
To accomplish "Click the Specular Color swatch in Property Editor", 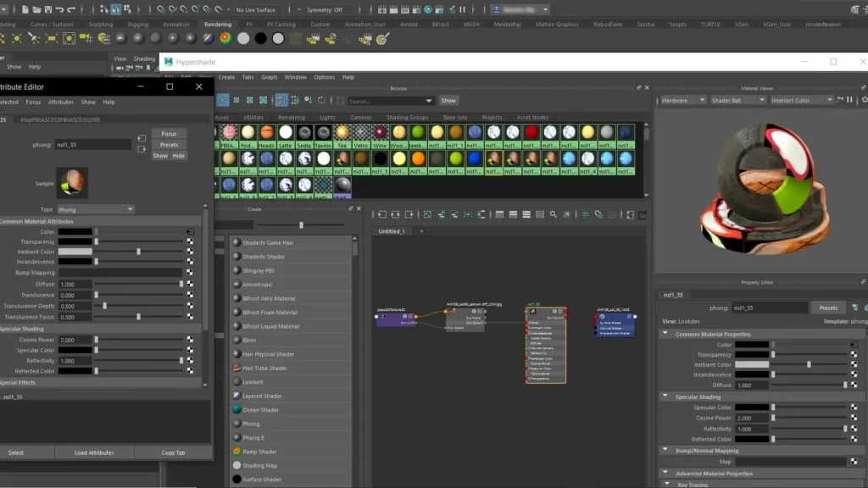I will point(752,408).
